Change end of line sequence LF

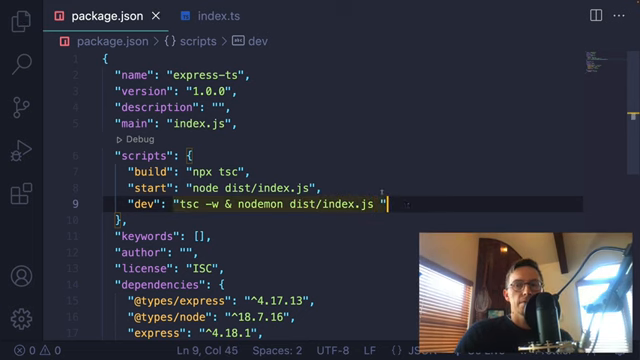[x=369, y=351]
